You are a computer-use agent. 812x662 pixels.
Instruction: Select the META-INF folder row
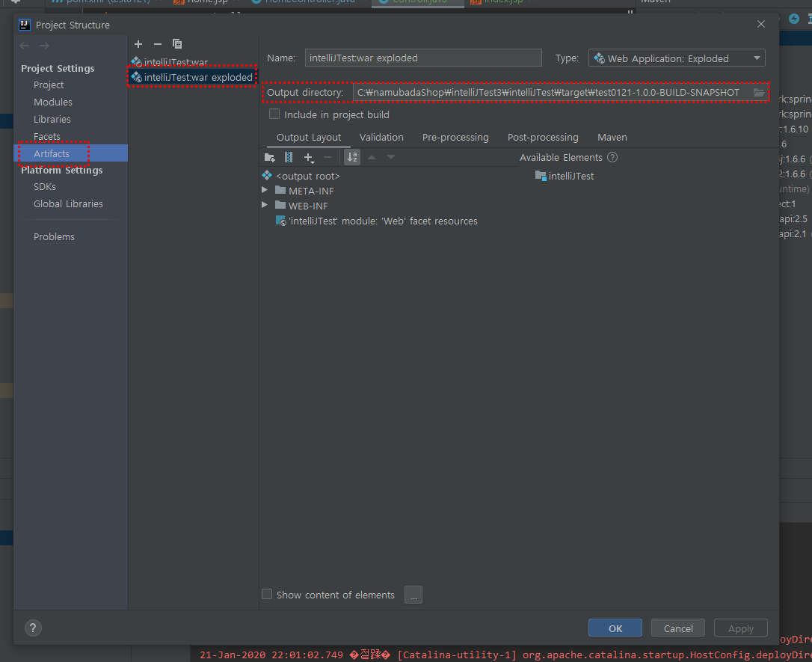(304, 191)
